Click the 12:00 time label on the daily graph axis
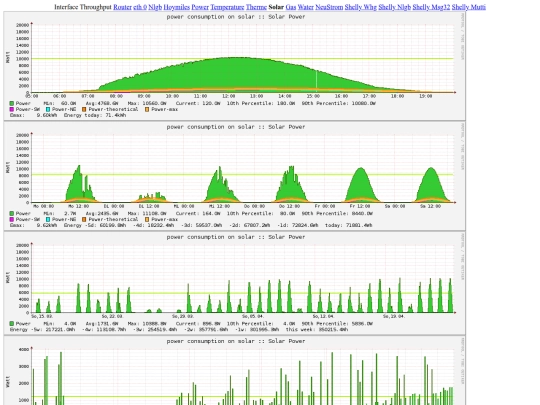The width and height of the screenshot is (540, 405). pos(228,96)
